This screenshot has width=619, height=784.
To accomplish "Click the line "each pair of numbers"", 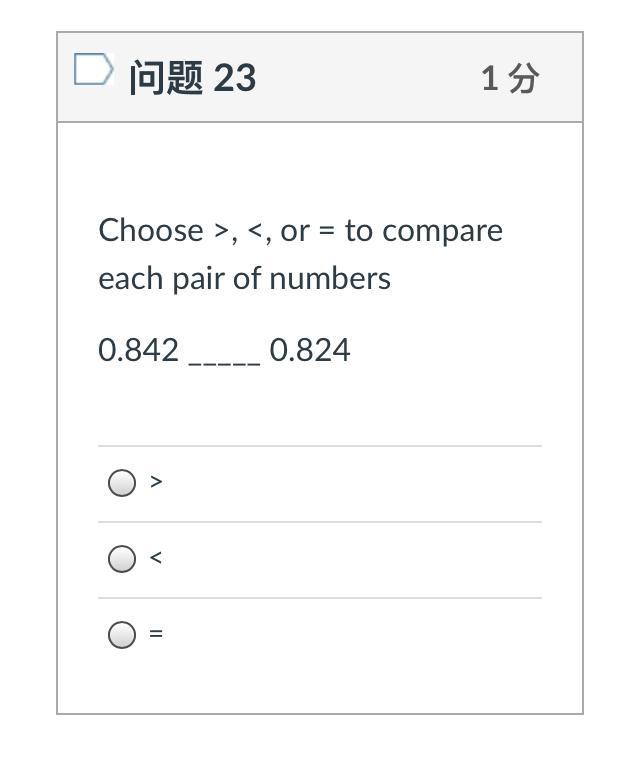I will [244, 279].
